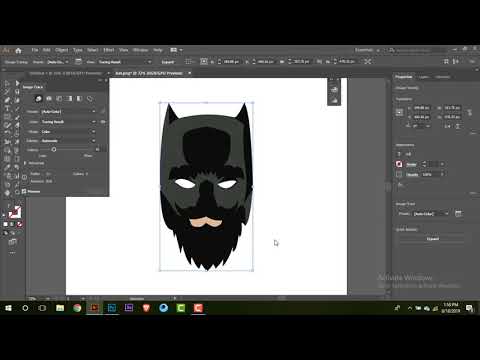Click the None color icon below fill swatch
This screenshot has width=480, height=360.
point(20,224)
